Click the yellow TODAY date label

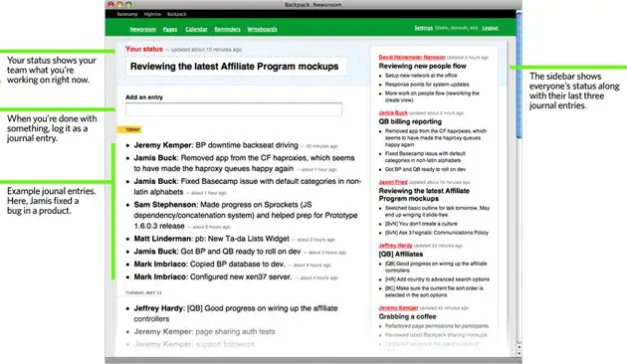(129, 129)
